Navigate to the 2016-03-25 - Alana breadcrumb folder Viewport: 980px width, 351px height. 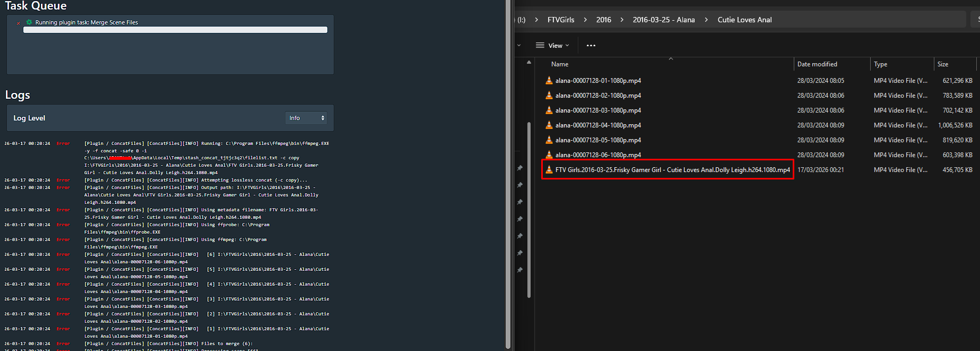664,20
